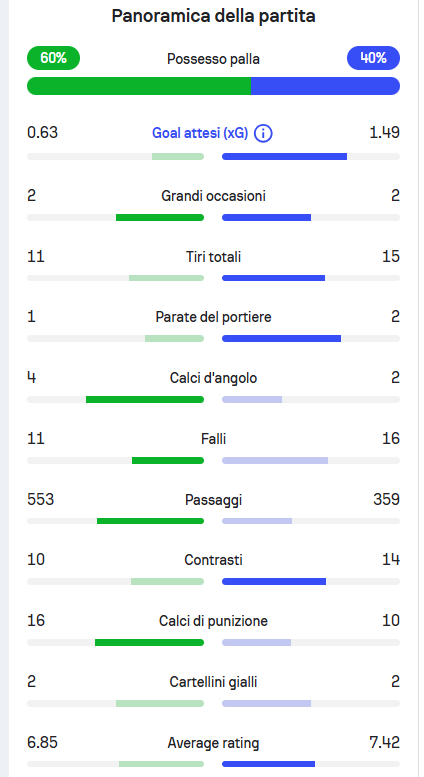Click the blue xG bar for 1.49

pos(284,157)
